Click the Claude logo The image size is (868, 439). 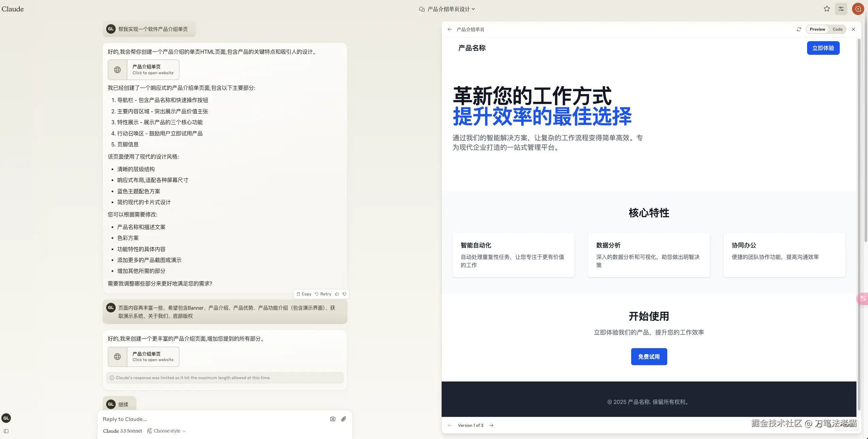13,9
